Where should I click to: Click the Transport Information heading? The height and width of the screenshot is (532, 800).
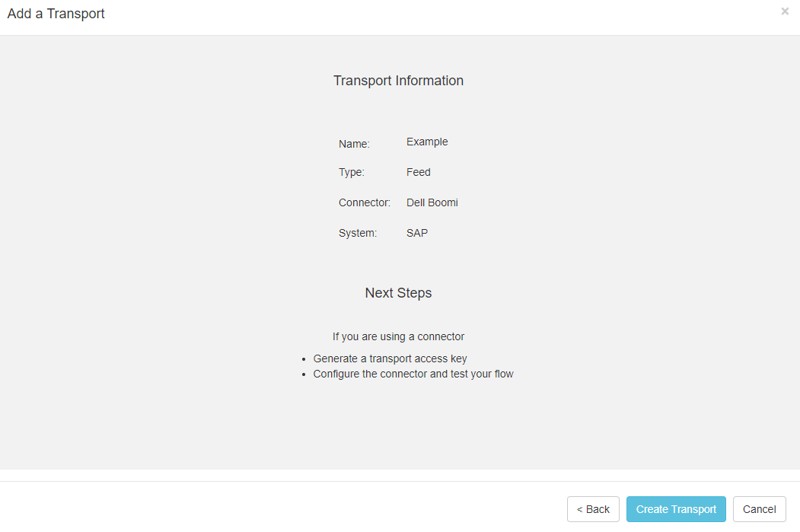[398, 81]
